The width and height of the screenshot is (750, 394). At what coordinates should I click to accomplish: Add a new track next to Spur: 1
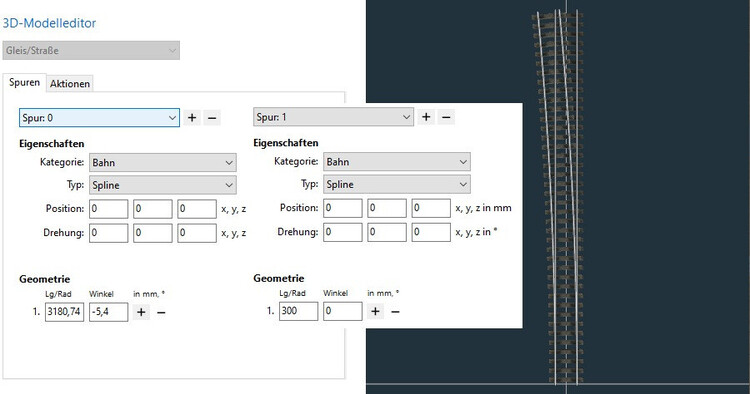pyautogui.click(x=426, y=117)
